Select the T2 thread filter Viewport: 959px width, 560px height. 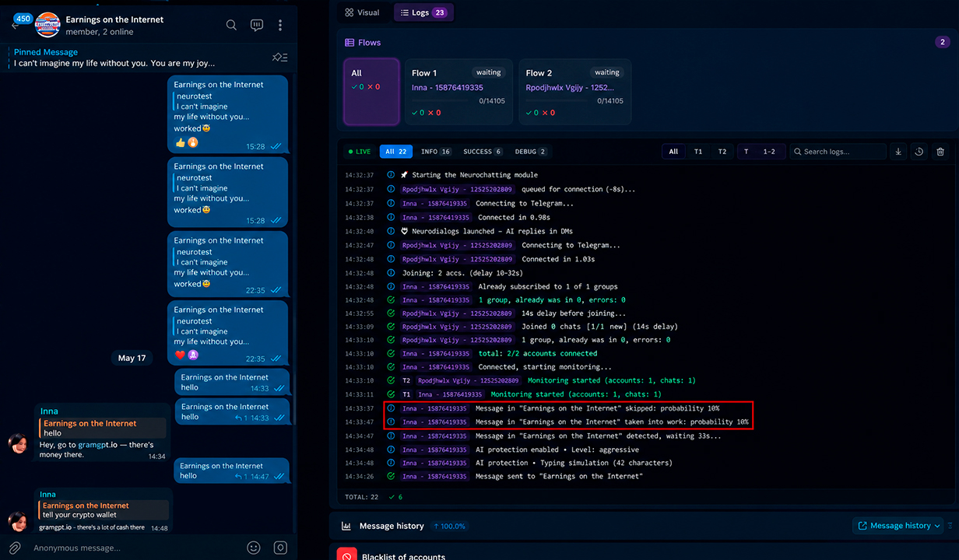click(x=722, y=152)
